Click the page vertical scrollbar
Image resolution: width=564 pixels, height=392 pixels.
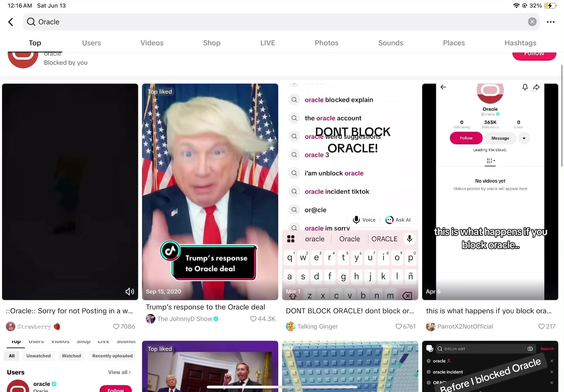pos(562,116)
